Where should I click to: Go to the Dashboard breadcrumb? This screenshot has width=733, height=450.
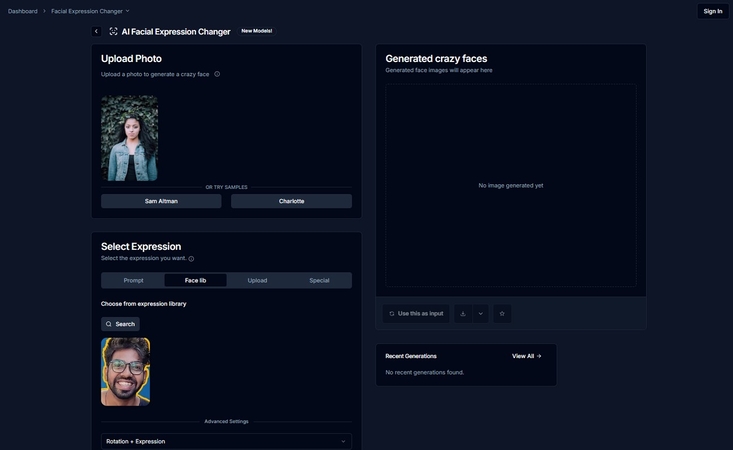click(22, 11)
